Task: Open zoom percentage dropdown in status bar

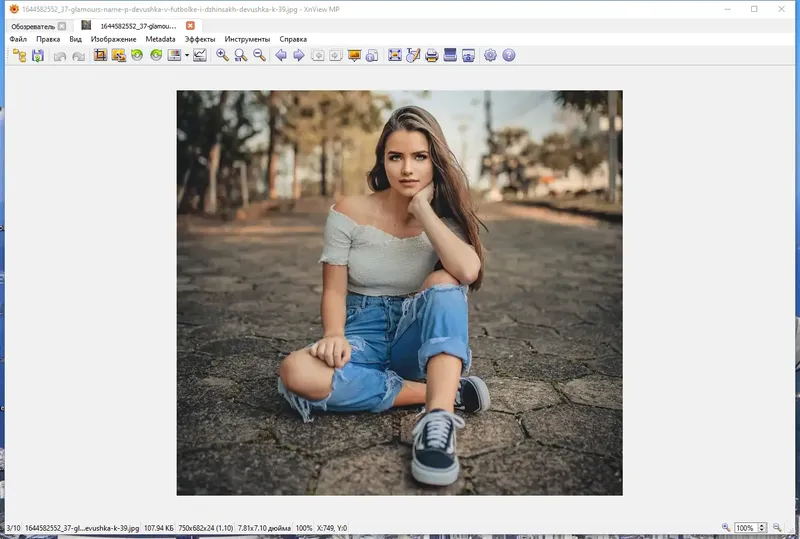Action: pos(745,527)
